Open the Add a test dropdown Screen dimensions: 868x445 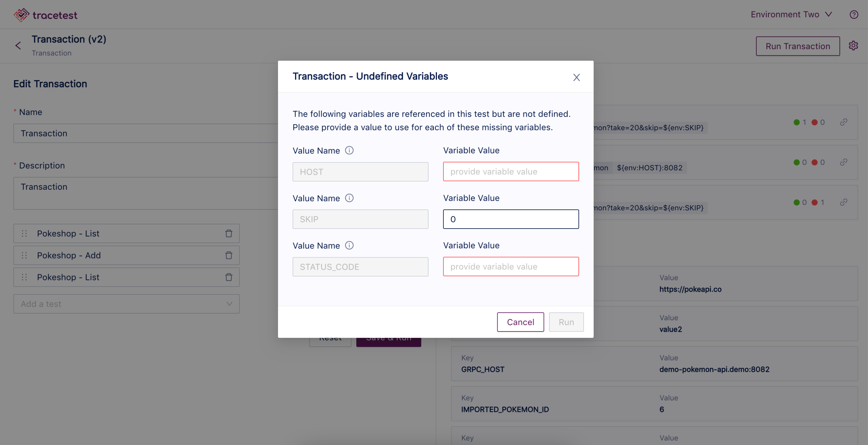127,304
